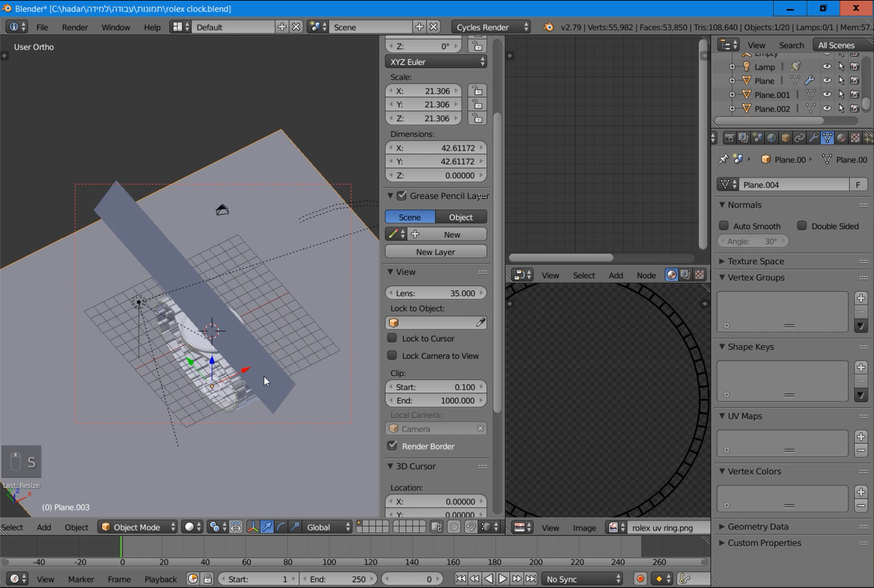Open the Modifiers properties tab (wrench icon)
874x588 pixels.
(x=813, y=138)
